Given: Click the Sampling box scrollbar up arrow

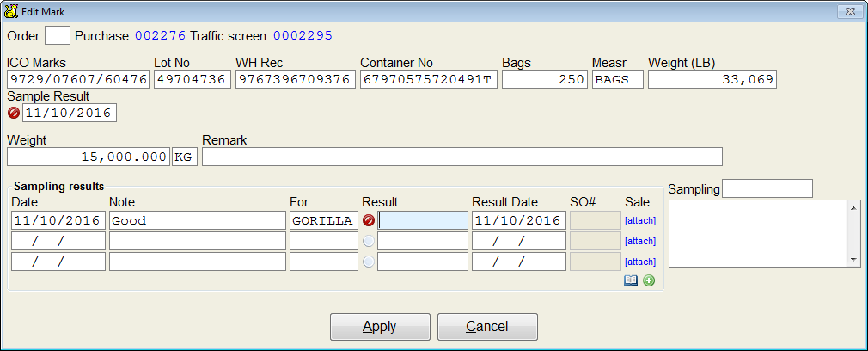Looking at the screenshot, I should pos(853,207).
